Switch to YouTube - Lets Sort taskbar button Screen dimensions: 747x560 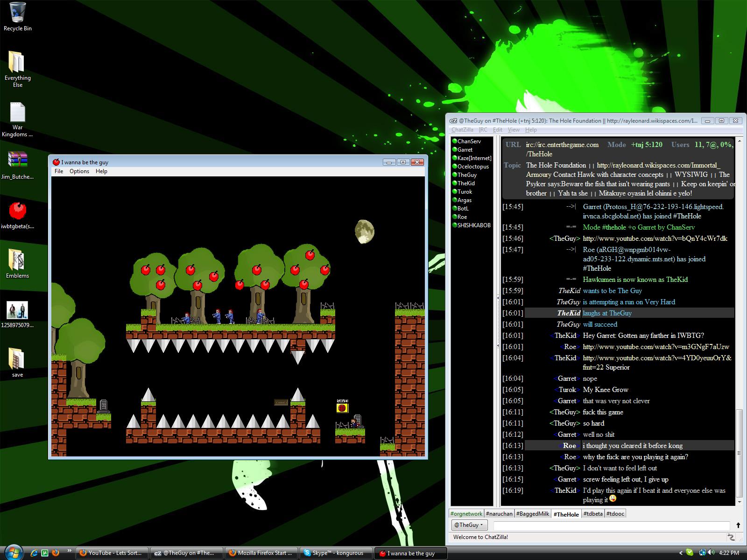click(x=112, y=553)
